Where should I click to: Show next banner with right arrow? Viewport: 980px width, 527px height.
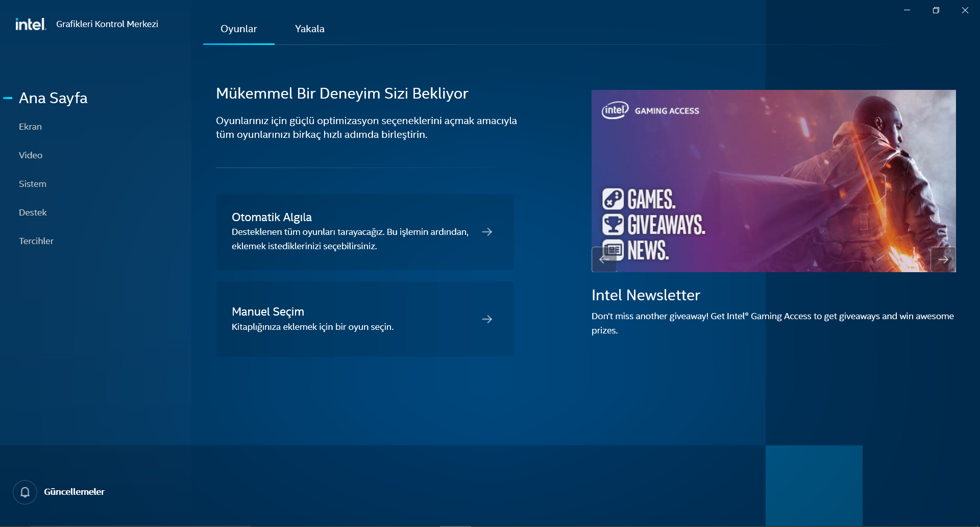(943, 259)
